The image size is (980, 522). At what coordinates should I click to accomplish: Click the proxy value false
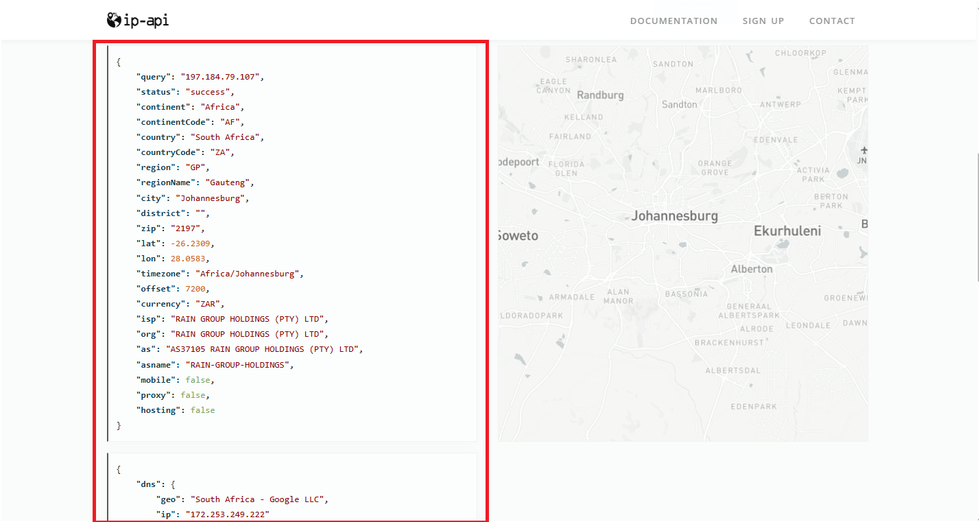[x=193, y=395]
